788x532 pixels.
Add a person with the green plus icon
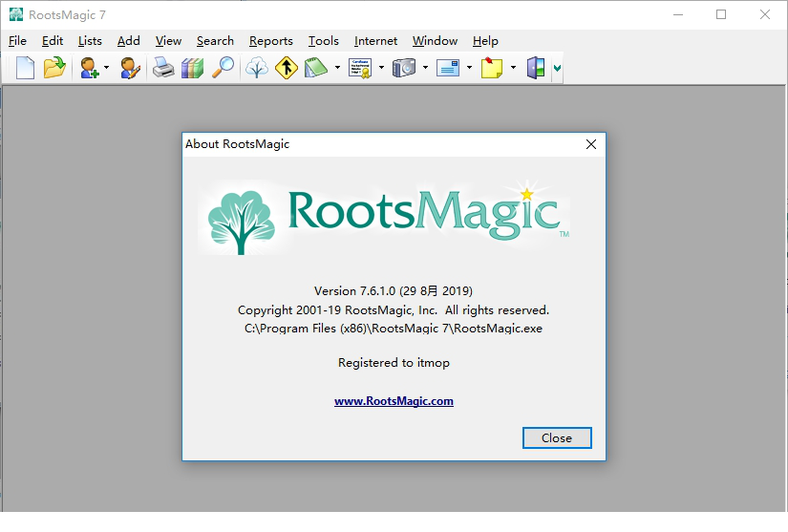[89, 67]
